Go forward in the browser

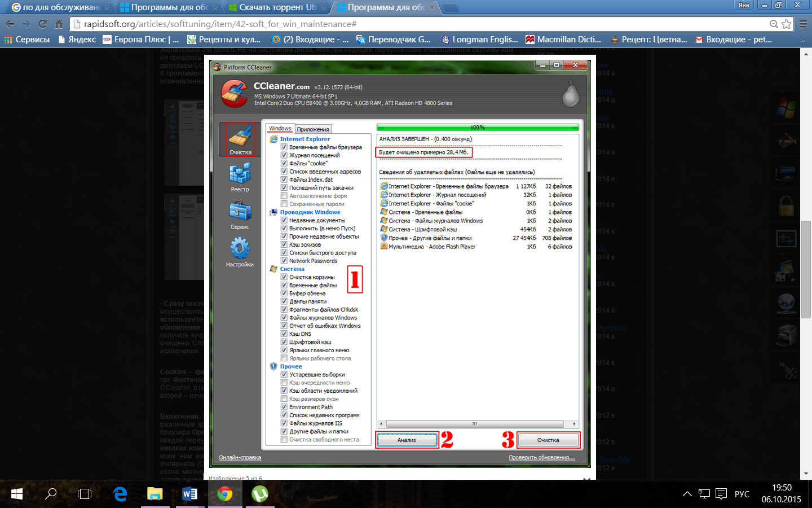[26, 24]
